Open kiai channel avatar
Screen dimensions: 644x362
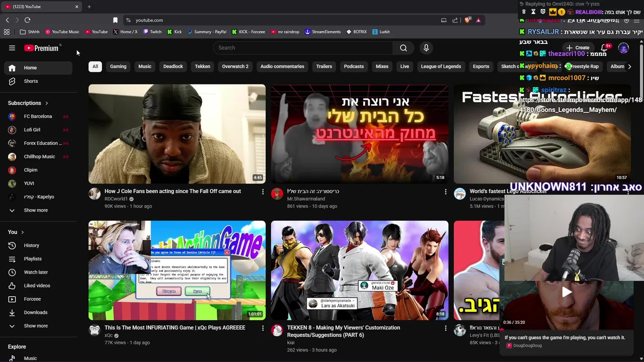click(x=277, y=330)
